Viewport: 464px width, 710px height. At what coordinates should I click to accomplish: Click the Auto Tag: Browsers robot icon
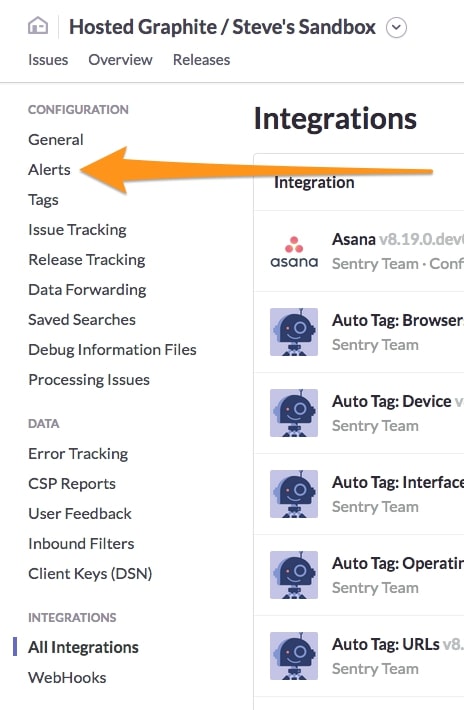click(294, 332)
